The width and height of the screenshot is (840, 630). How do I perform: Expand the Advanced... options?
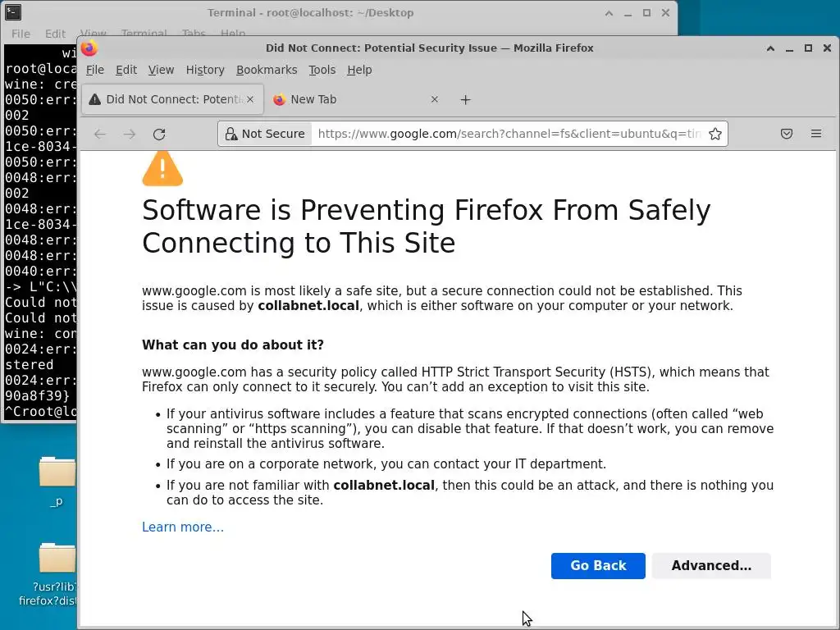(x=710, y=565)
